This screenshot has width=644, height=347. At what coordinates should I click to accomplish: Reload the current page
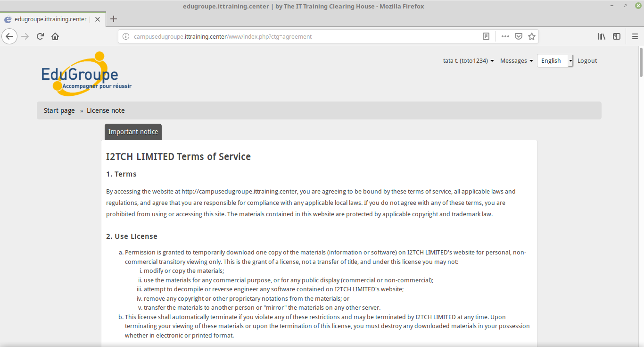coord(41,36)
